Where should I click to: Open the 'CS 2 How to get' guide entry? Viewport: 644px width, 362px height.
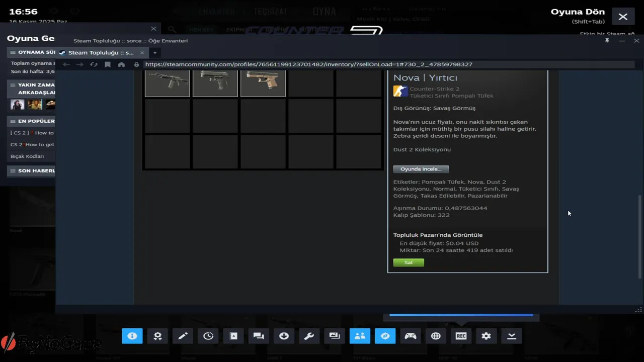tap(32, 144)
